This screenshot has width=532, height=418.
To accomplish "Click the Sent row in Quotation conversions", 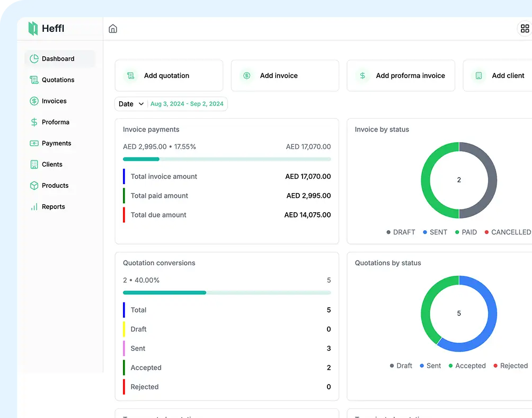I will tap(227, 349).
